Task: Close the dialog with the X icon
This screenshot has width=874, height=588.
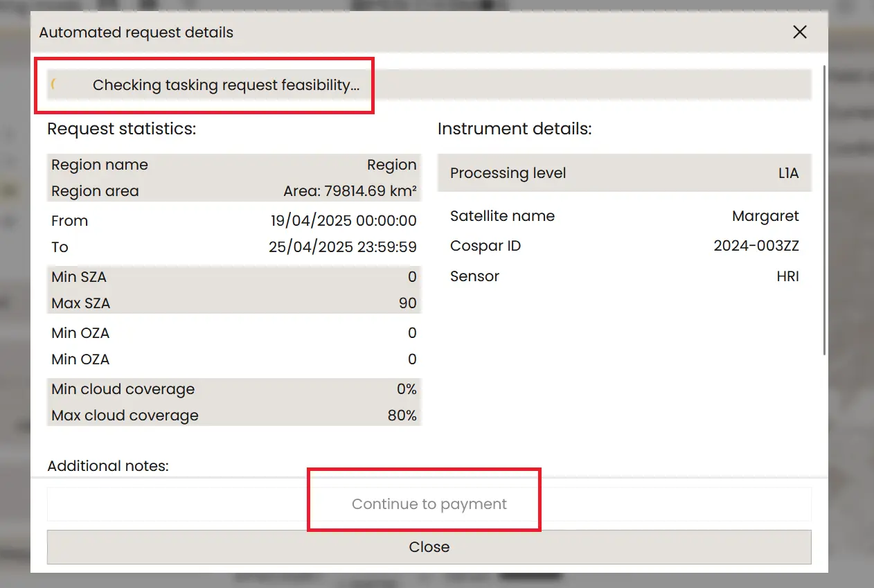Action: pyautogui.click(x=800, y=32)
